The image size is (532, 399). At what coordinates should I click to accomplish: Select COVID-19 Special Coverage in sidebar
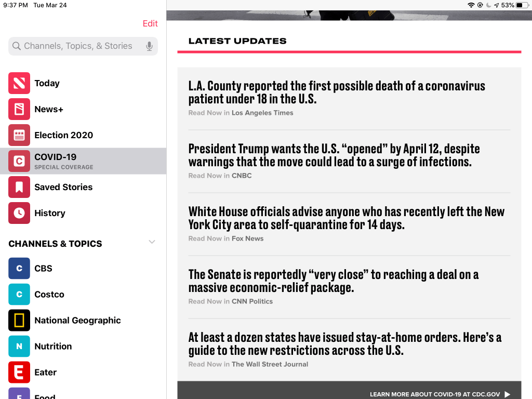pyautogui.click(x=83, y=161)
